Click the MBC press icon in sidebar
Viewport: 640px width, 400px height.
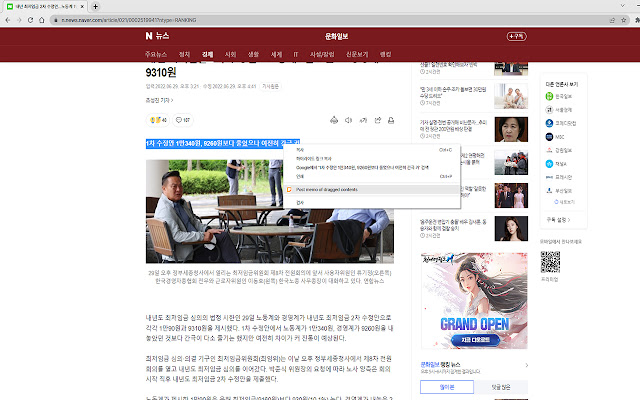[549, 137]
